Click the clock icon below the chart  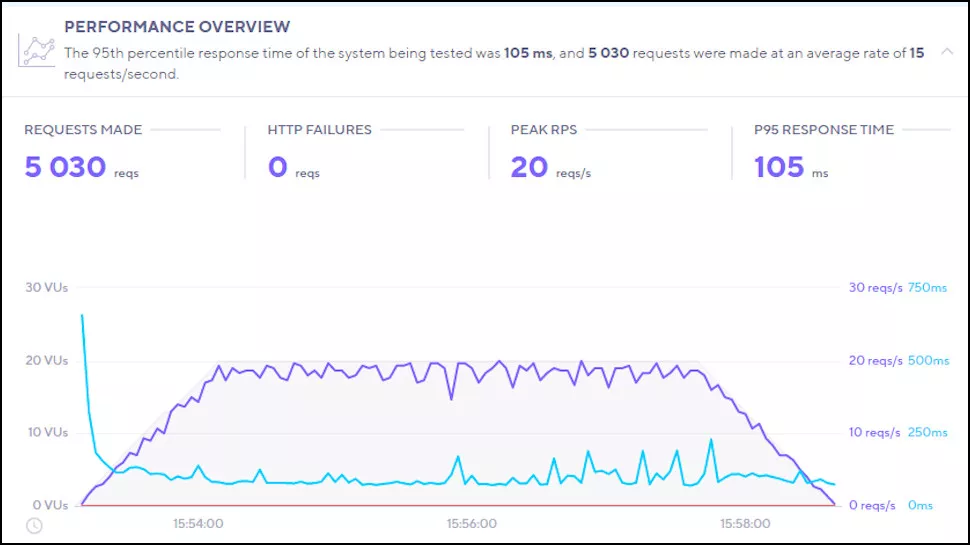(35, 526)
